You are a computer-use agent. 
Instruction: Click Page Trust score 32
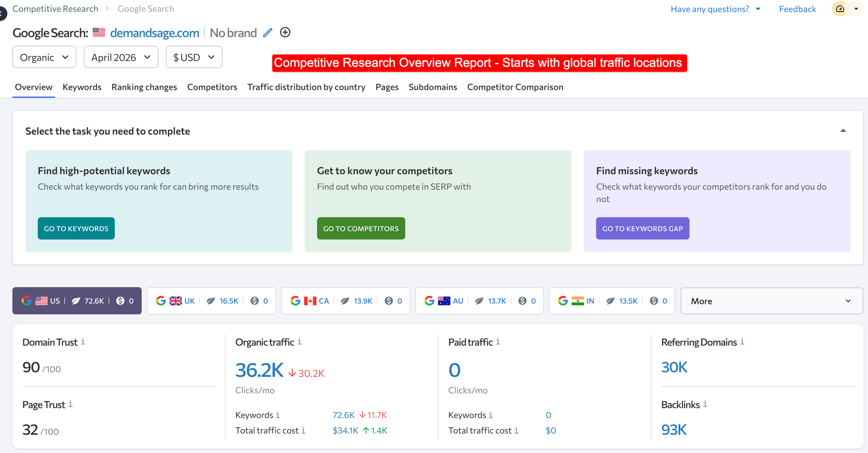coord(30,429)
